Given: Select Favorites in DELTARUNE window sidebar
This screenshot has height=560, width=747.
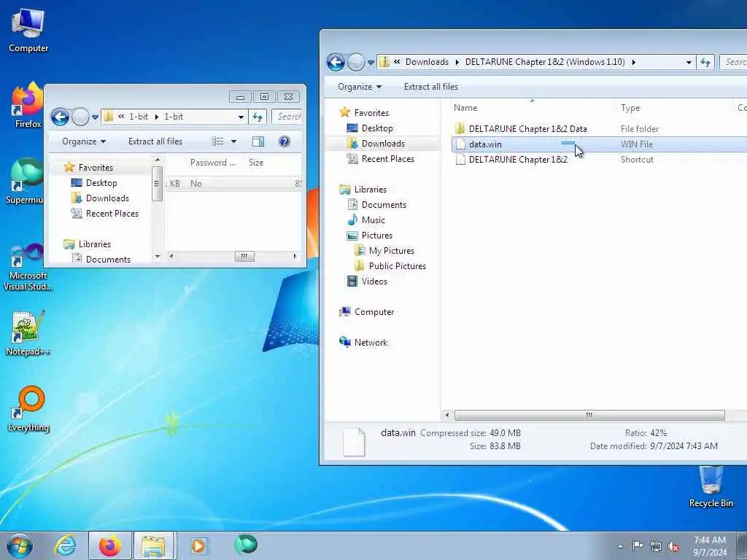Looking at the screenshot, I should tap(371, 113).
